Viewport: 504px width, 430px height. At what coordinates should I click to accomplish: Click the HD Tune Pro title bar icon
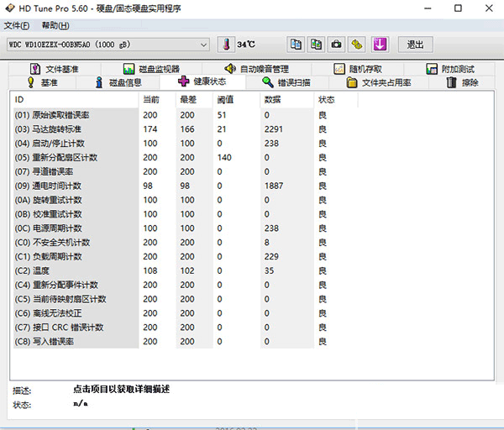9,8
